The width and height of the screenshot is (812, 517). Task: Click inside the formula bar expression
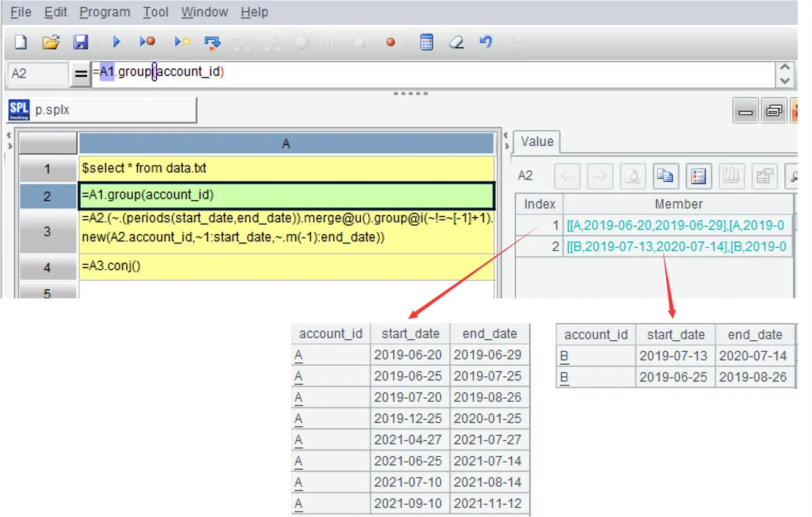coord(433,74)
